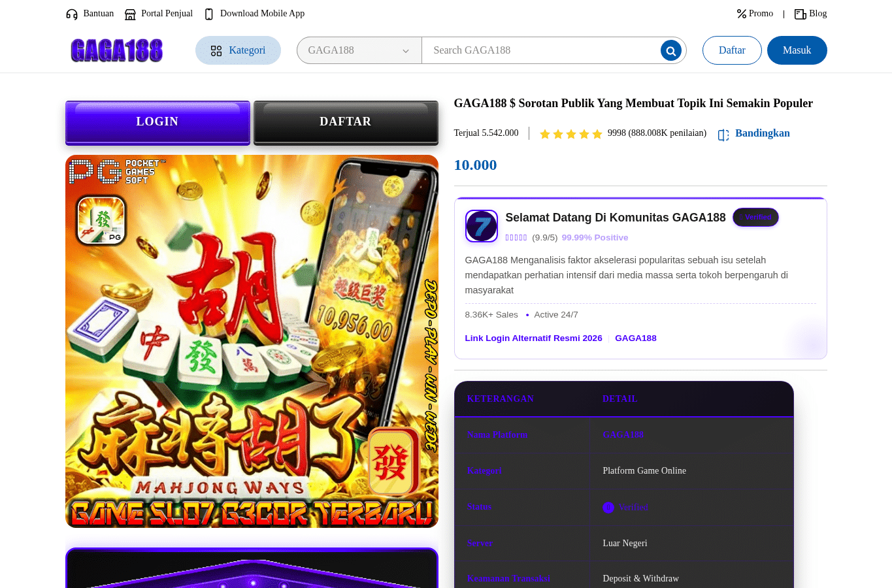Click the Verified badge next to the community title
Image resolution: width=892 pixels, height=588 pixels.
(x=755, y=218)
